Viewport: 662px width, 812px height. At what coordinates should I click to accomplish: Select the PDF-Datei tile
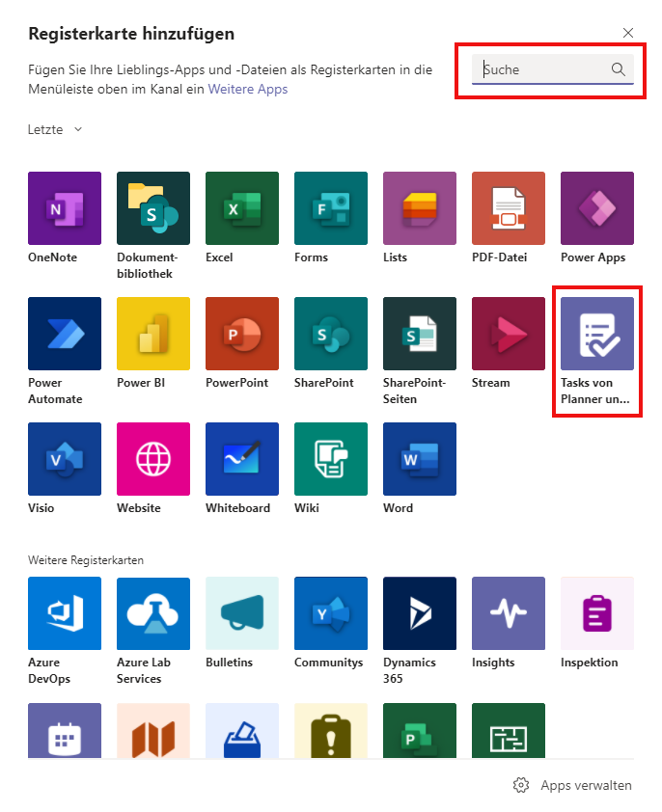pos(508,208)
